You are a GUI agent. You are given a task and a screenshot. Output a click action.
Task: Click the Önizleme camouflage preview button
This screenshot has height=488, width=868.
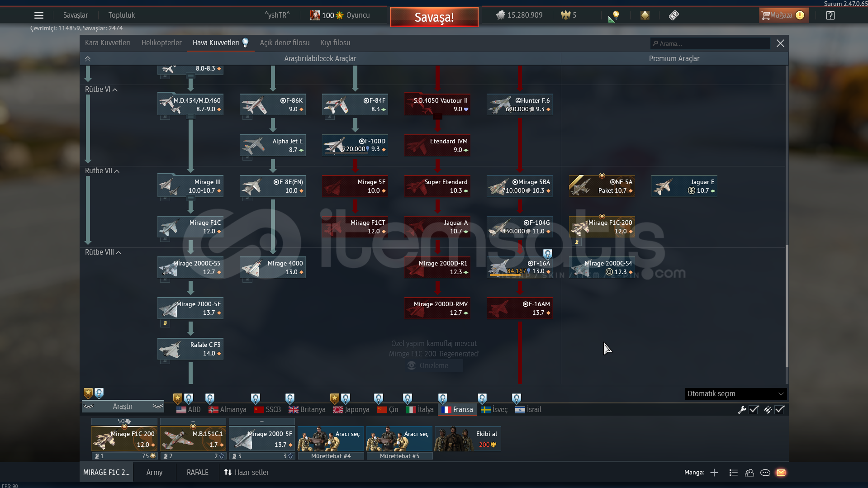(x=434, y=365)
